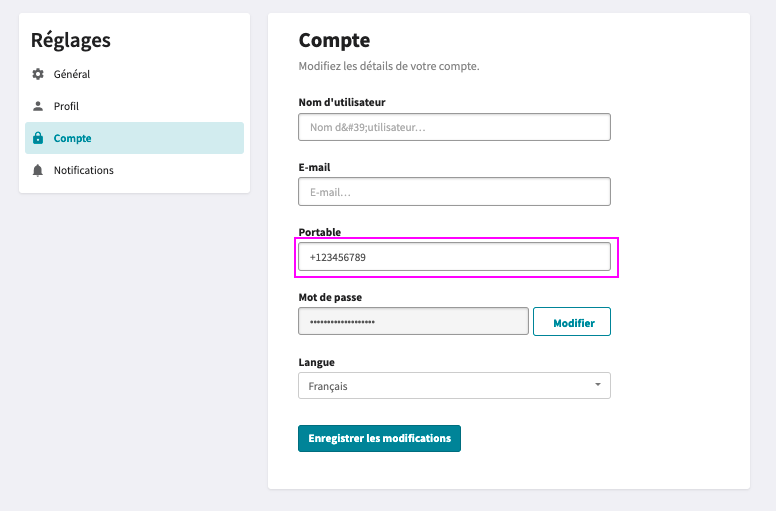Select the Compte sidebar item

(x=134, y=138)
